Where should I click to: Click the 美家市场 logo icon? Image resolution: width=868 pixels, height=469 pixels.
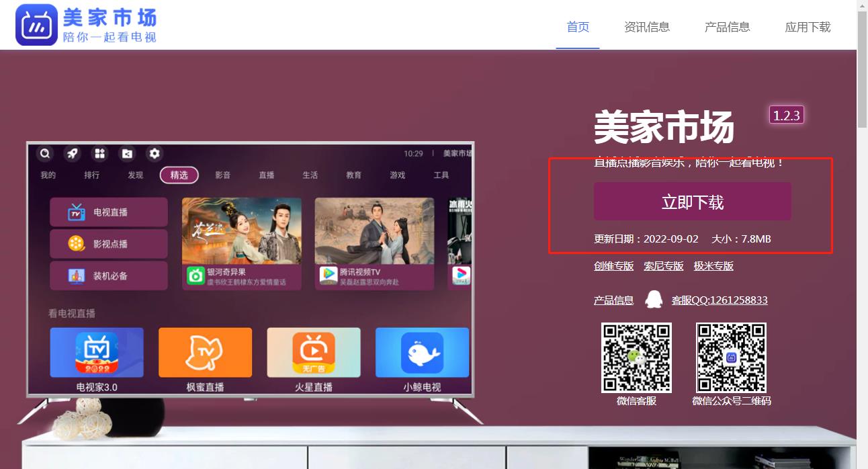tap(36, 25)
